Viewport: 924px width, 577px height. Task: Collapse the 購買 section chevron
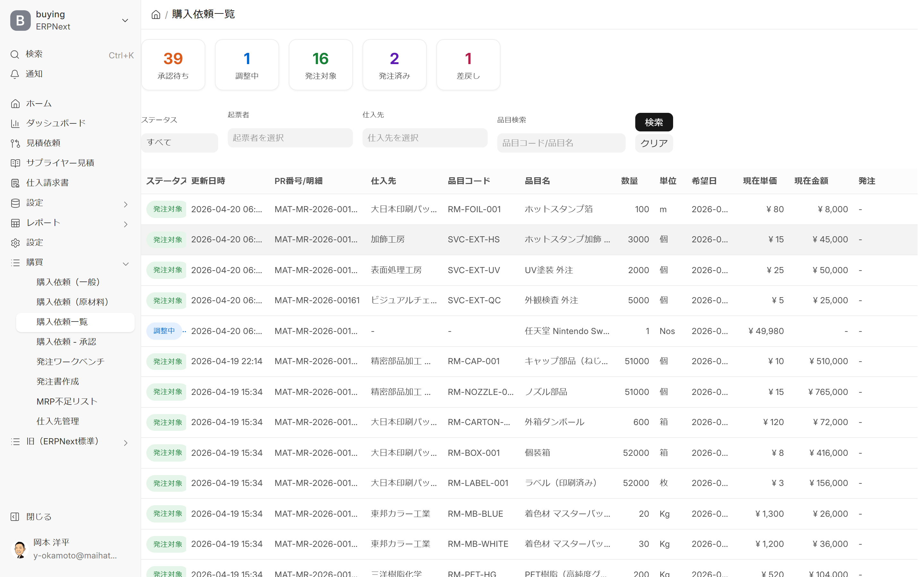126,264
